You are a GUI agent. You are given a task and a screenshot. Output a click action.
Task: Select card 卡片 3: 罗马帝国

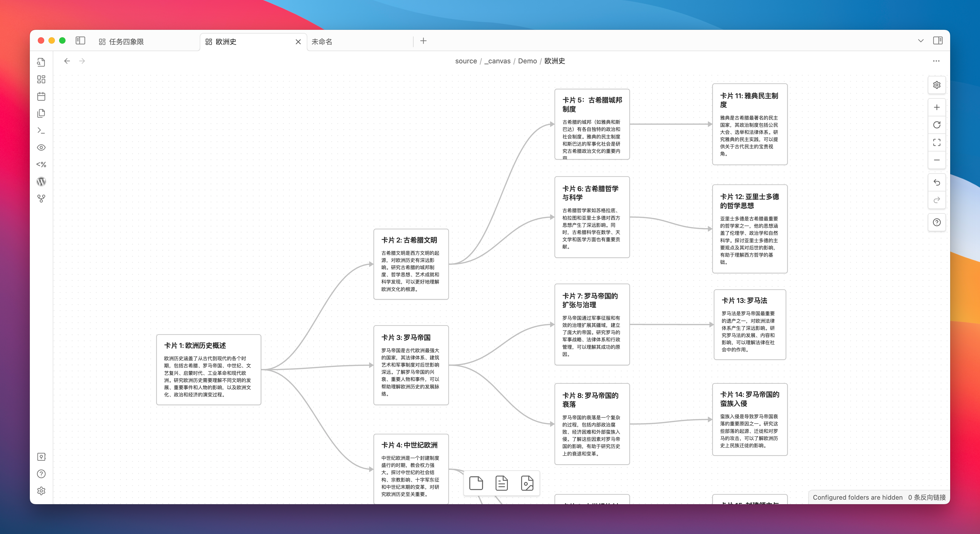coord(411,365)
